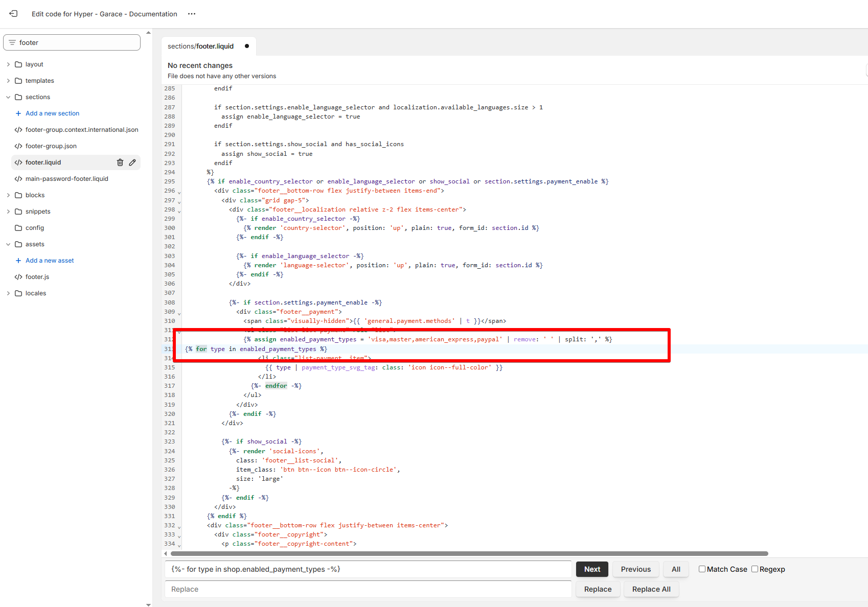Expand the templates folder chevron

click(8, 81)
